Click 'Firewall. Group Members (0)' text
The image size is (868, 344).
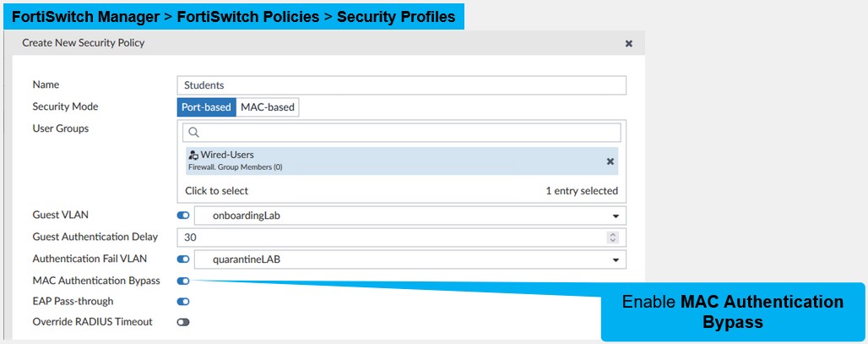click(236, 167)
